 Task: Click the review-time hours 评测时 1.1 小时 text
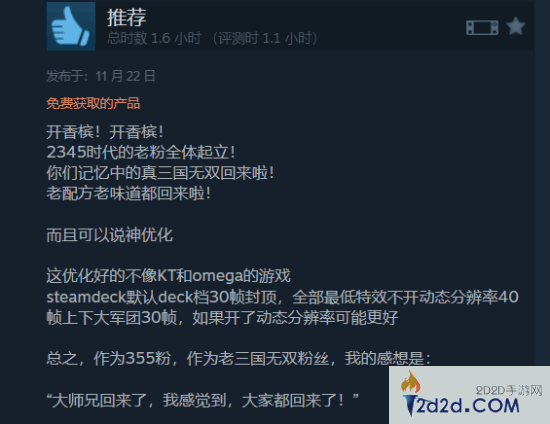[265, 38]
